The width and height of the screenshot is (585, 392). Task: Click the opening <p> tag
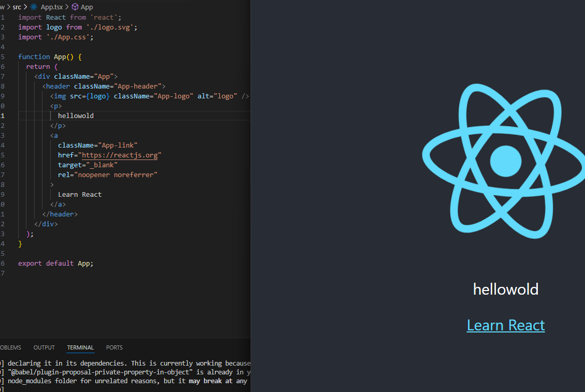pos(56,106)
